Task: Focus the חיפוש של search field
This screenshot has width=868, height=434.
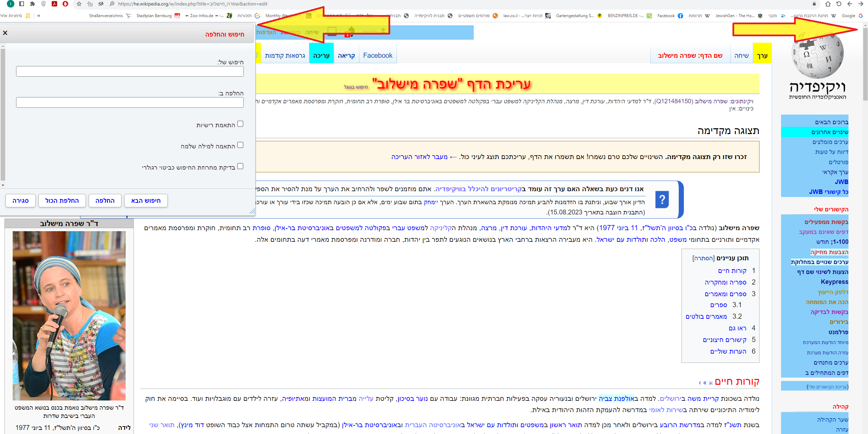Action: click(130, 71)
